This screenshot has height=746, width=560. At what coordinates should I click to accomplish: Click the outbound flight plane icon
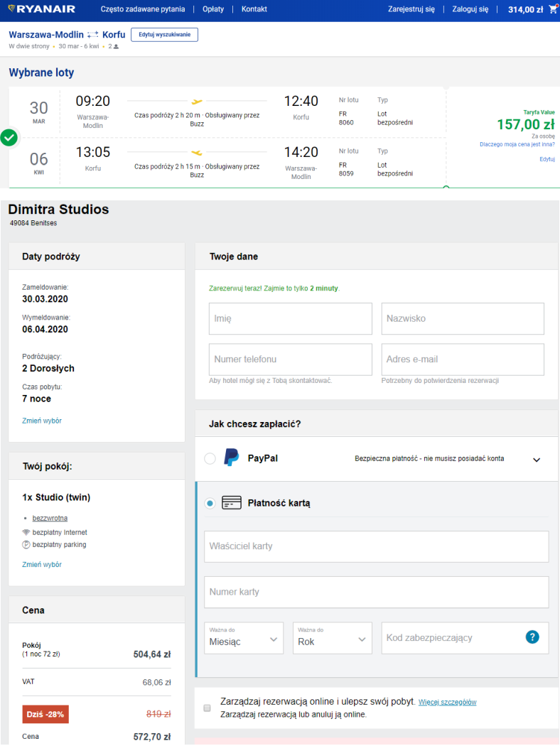pyautogui.click(x=197, y=102)
